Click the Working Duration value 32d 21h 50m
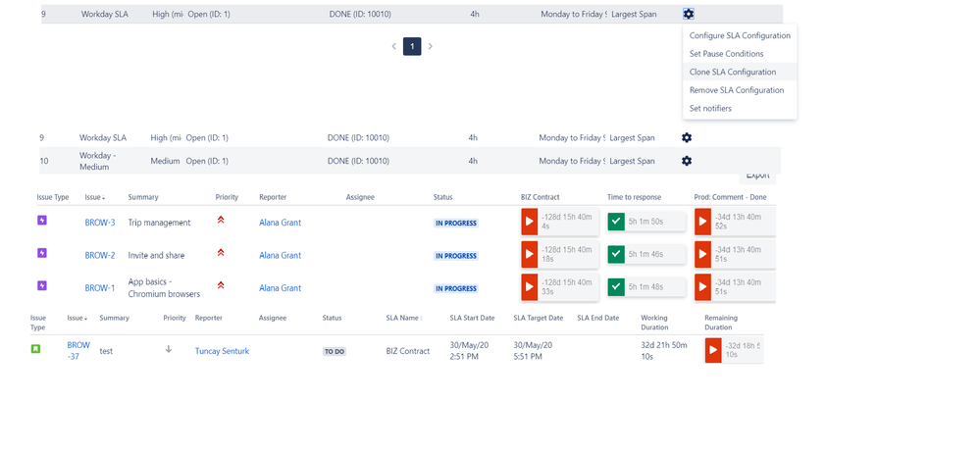Image resolution: width=980 pixels, height=453 pixels. pyautogui.click(x=664, y=350)
